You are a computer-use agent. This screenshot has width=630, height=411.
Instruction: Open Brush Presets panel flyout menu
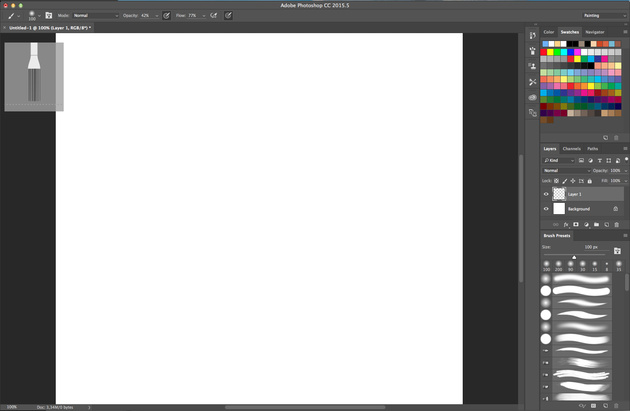tap(625, 235)
